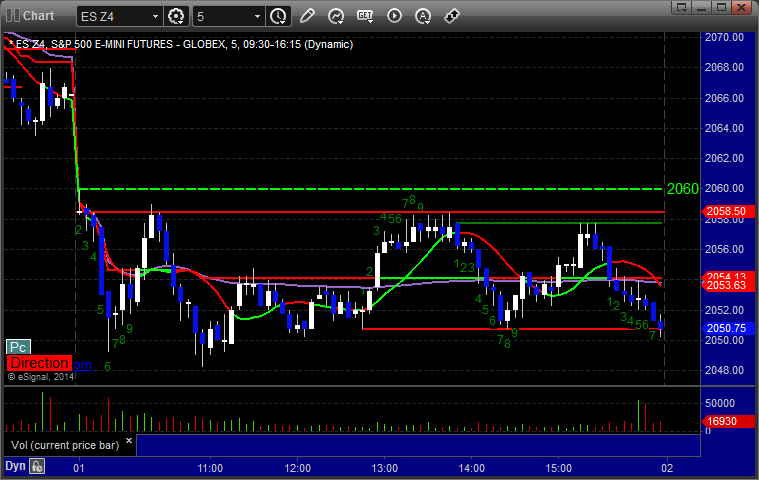The image size is (759, 480).
Task: Click the 12:00 time axis label
Action: pyautogui.click(x=297, y=468)
